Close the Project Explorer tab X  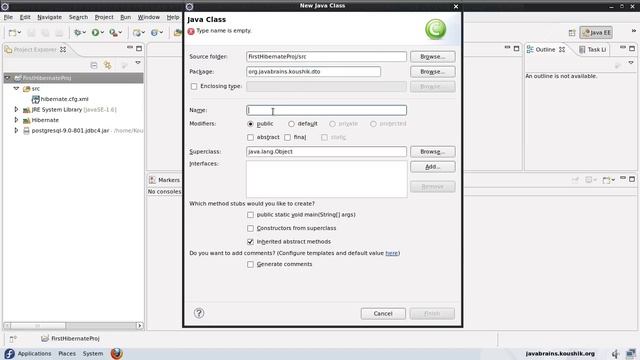click(63, 49)
